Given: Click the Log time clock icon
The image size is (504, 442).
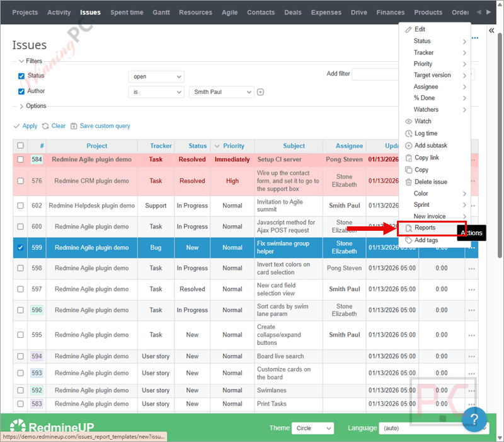Looking at the screenshot, I should coord(408,134).
